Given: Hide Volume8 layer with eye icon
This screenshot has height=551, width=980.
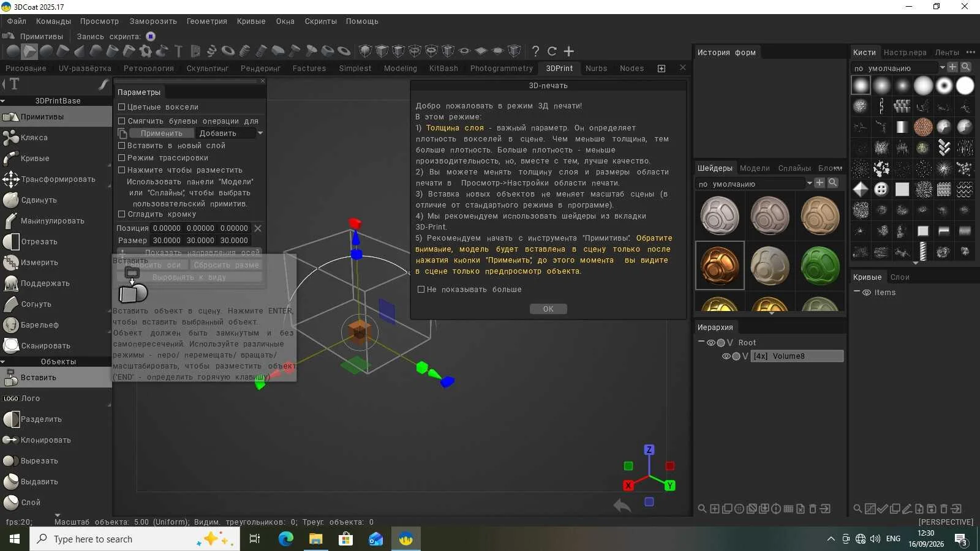Looking at the screenshot, I should click(x=726, y=356).
